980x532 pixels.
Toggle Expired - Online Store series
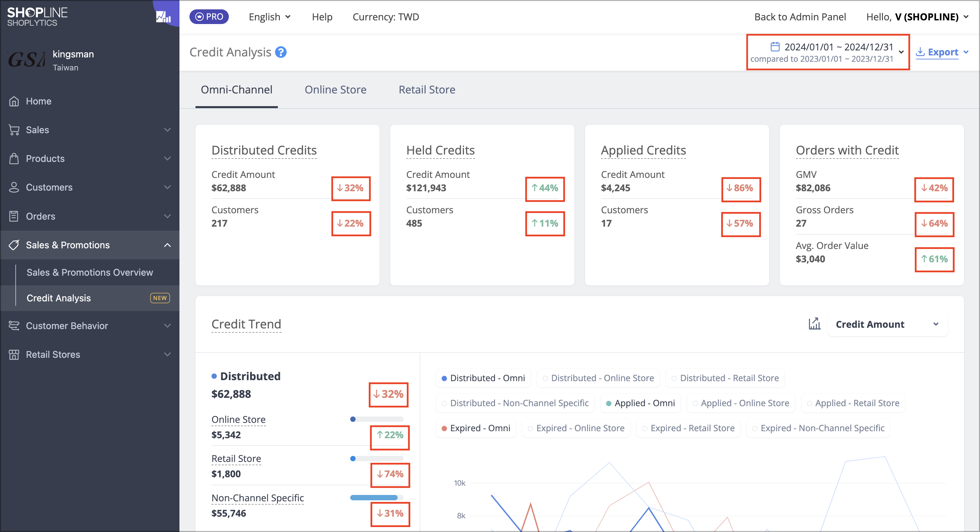tap(576, 428)
